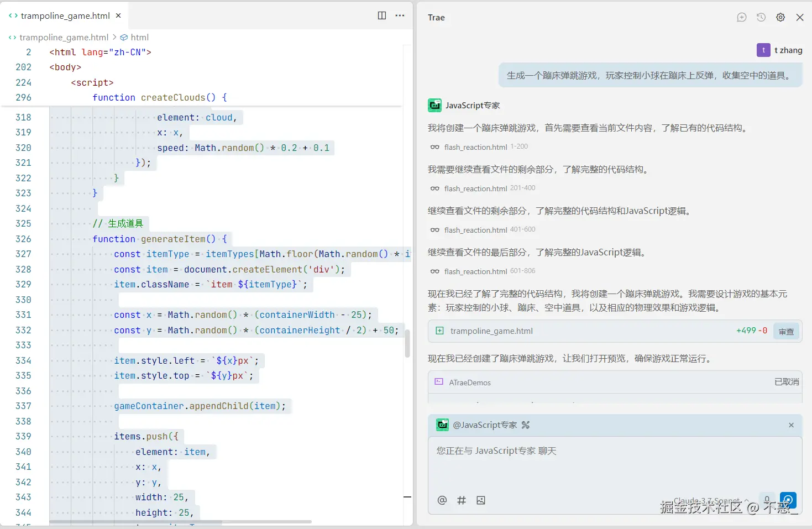Image resolution: width=812 pixels, height=529 pixels.
Task: Click the 审查 review button
Action: (786, 331)
